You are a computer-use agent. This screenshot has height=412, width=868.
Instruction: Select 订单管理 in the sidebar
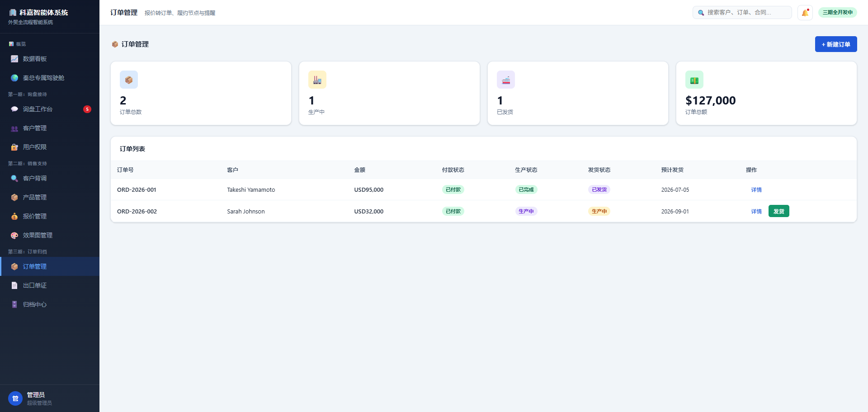point(50,266)
